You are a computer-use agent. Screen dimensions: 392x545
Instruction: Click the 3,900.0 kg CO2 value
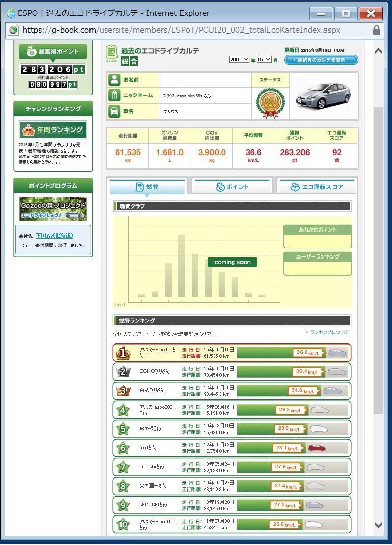point(212,153)
